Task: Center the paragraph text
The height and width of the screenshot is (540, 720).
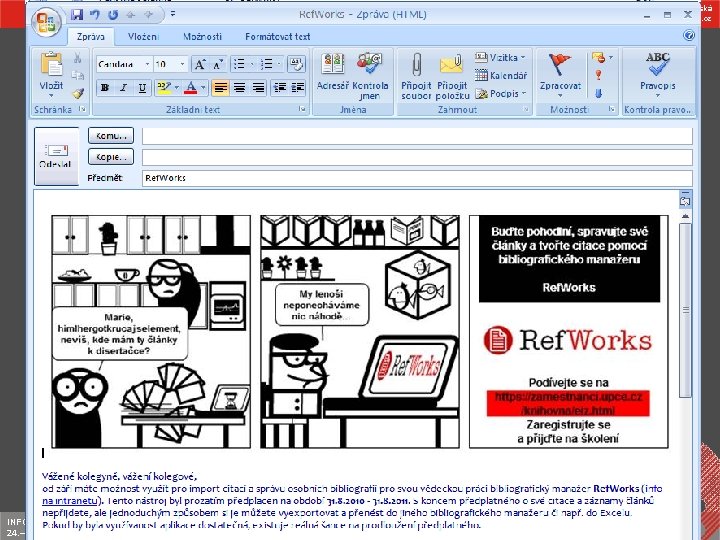Action: point(239,88)
